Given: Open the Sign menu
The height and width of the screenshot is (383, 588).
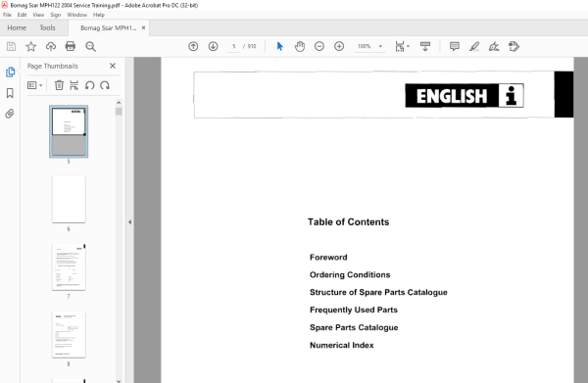Looking at the screenshot, I should (56, 15).
